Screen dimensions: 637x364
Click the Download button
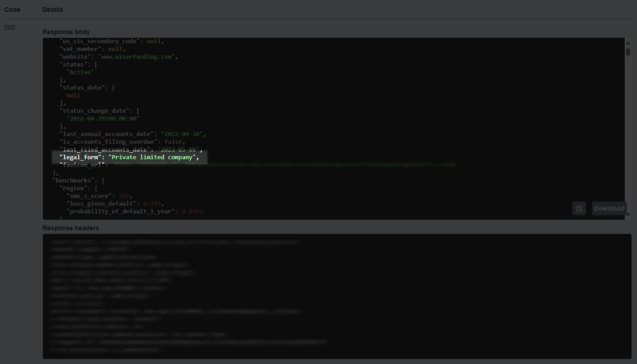[609, 208]
